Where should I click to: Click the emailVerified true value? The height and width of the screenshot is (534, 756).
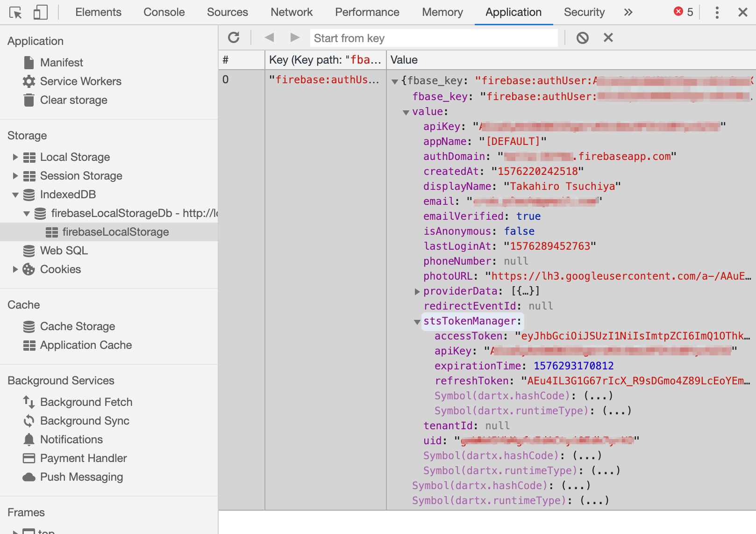pos(528,216)
